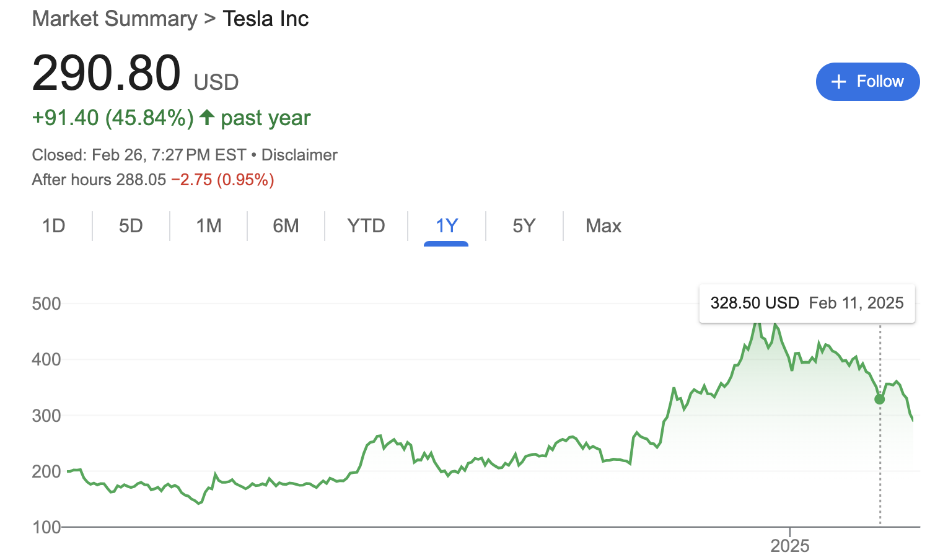Click the after hours 288.05 price
This screenshot has width=948, height=560.
click(x=141, y=180)
